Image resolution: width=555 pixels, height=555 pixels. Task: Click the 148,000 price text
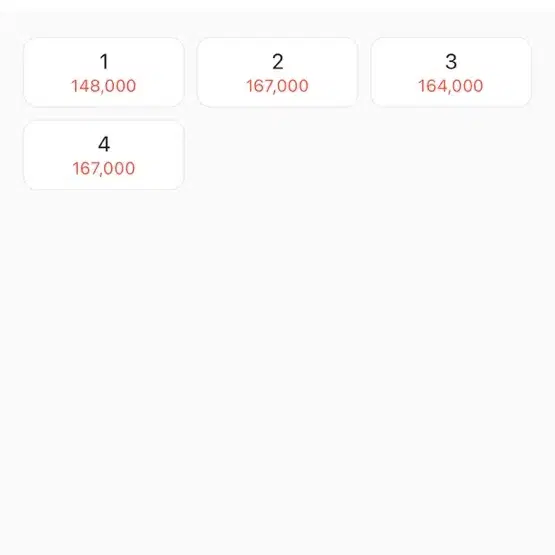click(x=104, y=86)
